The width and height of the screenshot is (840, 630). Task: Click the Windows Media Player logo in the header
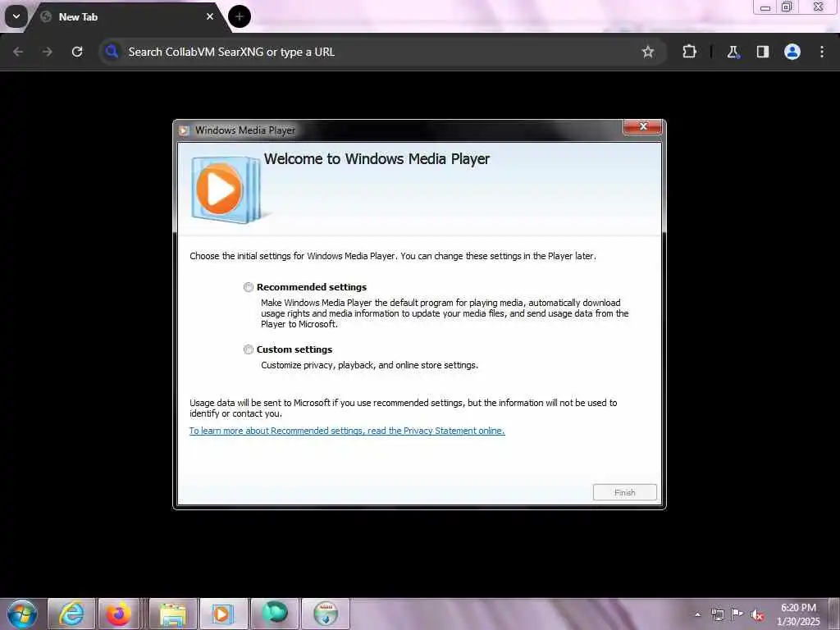[x=226, y=189]
